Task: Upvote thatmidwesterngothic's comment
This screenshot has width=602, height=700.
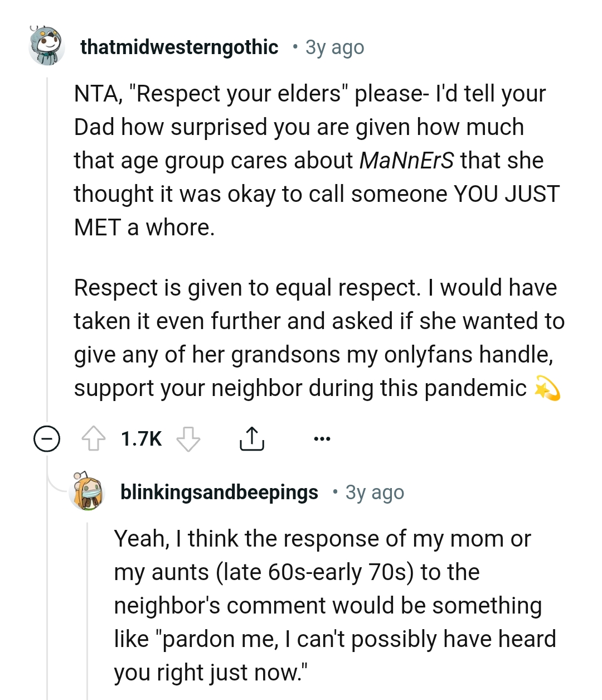Action: click(x=95, y=438)
